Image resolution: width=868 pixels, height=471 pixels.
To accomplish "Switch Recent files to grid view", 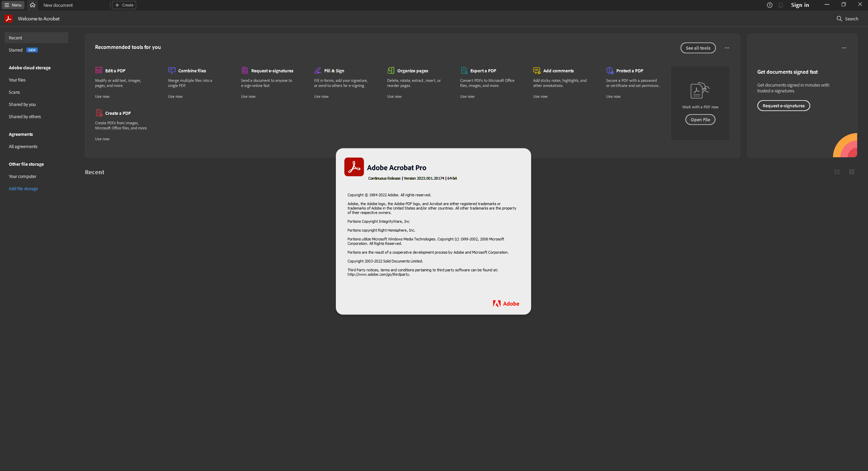I will tap(852, 172).
